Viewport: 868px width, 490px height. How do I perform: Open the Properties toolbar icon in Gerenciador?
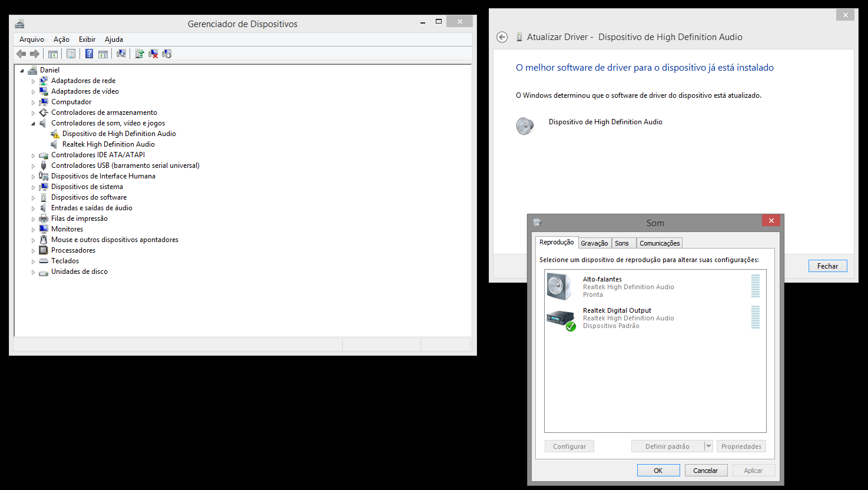tap(71, 54)
